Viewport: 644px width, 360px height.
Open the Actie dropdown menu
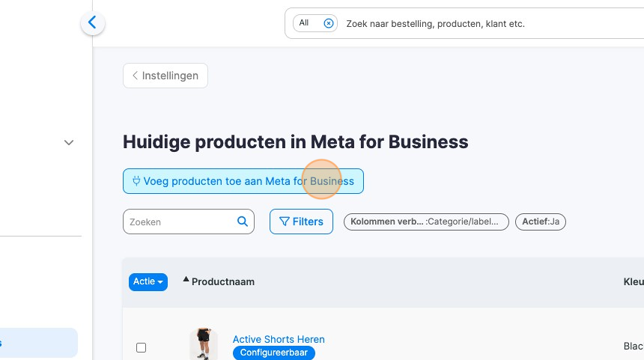coord(148,281)
